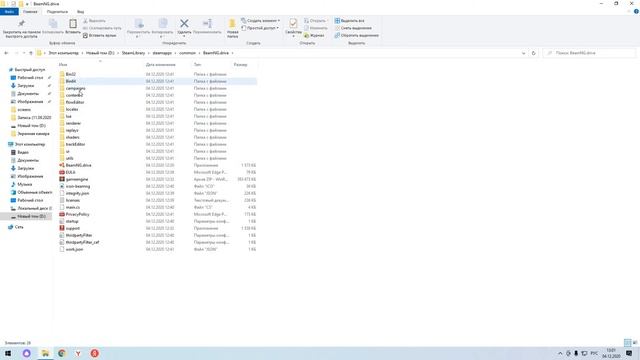Viewport: 640px width, 360px height.
Task: Click the Delete (Удалить) red X icon
Action: point(184,24)
